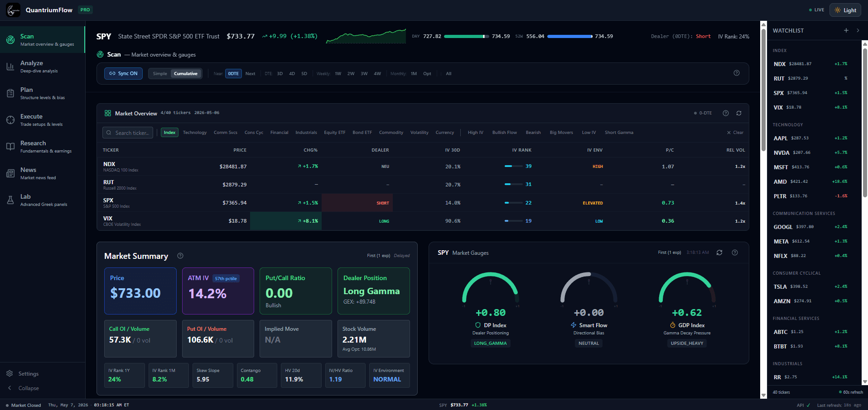Open the News market feed
This screenshot has width=868, height=410.
coord(42,173)
